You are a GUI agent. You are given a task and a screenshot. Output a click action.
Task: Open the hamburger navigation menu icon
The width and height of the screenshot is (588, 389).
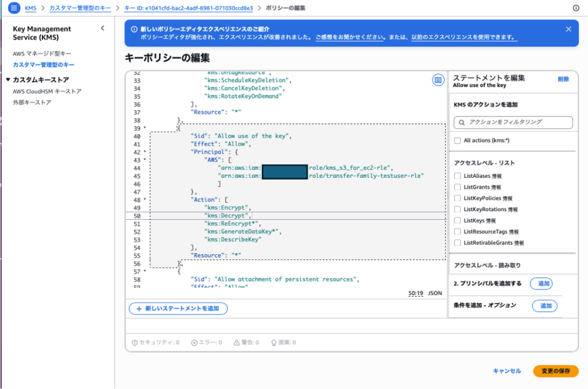(14, 7)
